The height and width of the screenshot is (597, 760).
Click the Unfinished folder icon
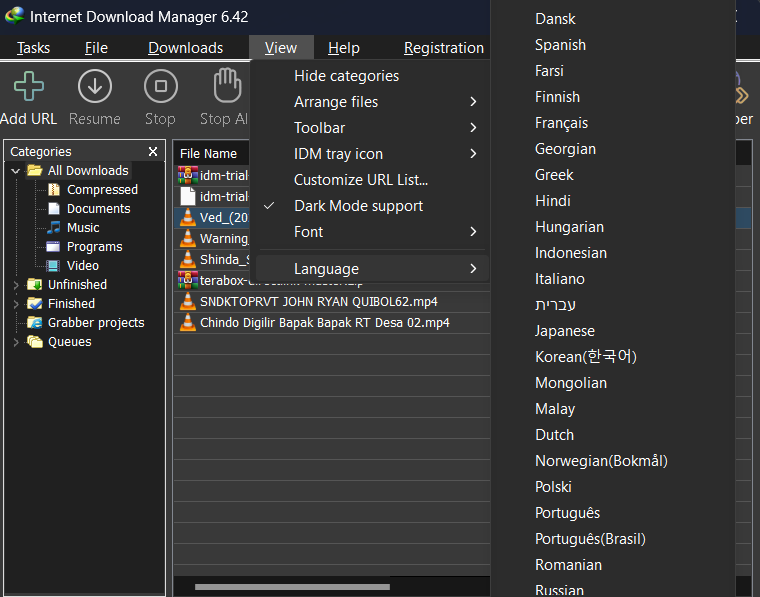pos(35,284)
